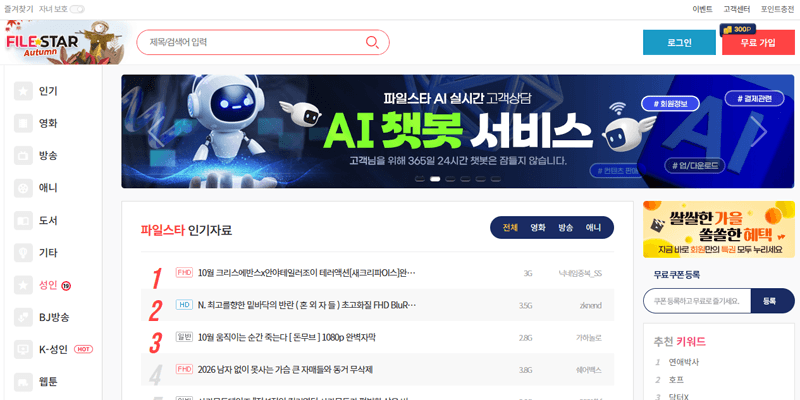The image size is (800, 400).
Task: Click the FHD badge on rank 1 row
Action: 184,272
